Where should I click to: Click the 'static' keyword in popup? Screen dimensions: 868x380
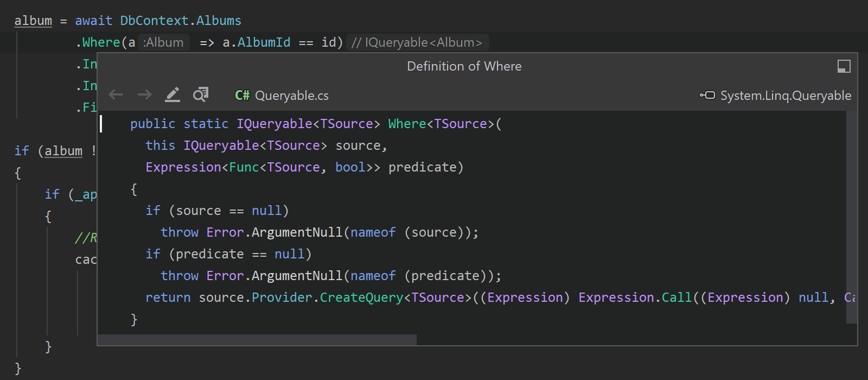[x=206, y=124]
